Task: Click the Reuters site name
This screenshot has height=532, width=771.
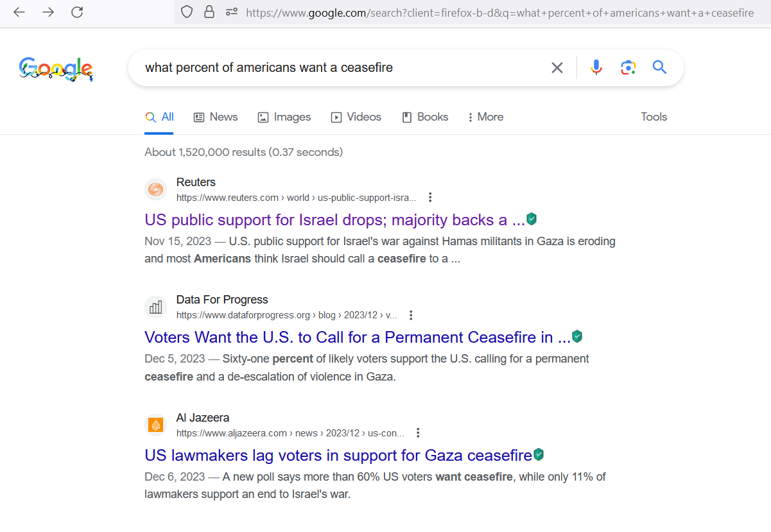Action: coord(196,182)
